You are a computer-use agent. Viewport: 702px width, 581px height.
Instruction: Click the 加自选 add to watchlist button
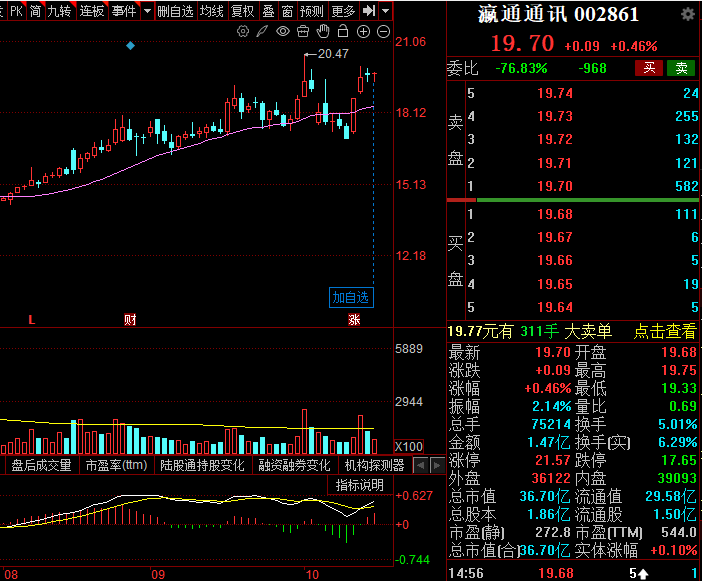[351, 297]
